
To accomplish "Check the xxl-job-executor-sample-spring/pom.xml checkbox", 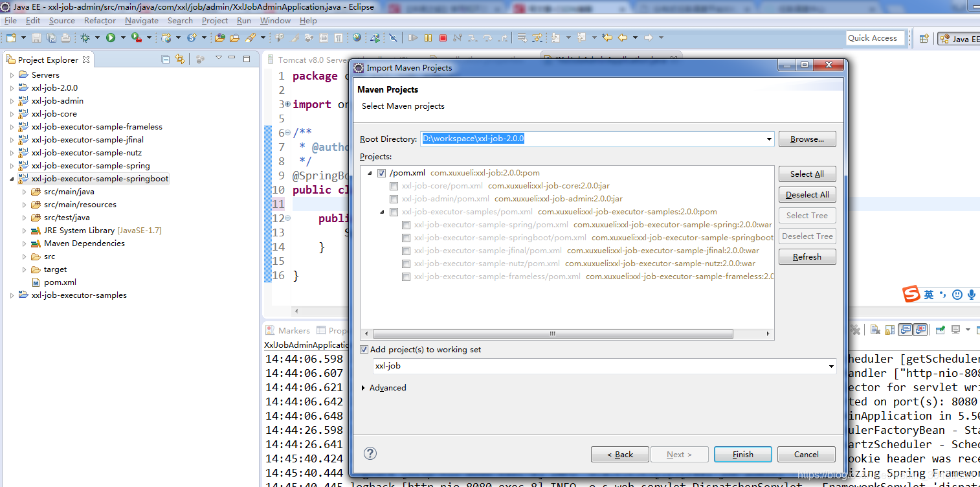I will (406, 225).
